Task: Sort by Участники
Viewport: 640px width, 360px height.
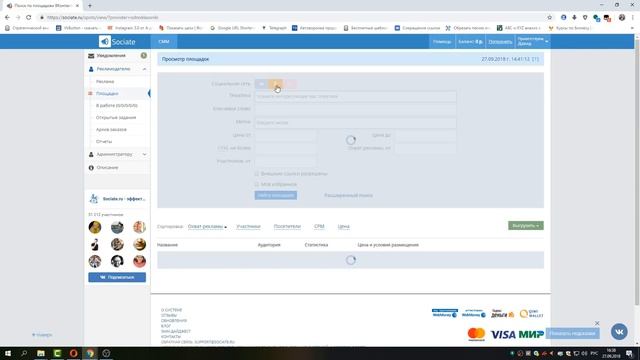Action: [248, 227]
